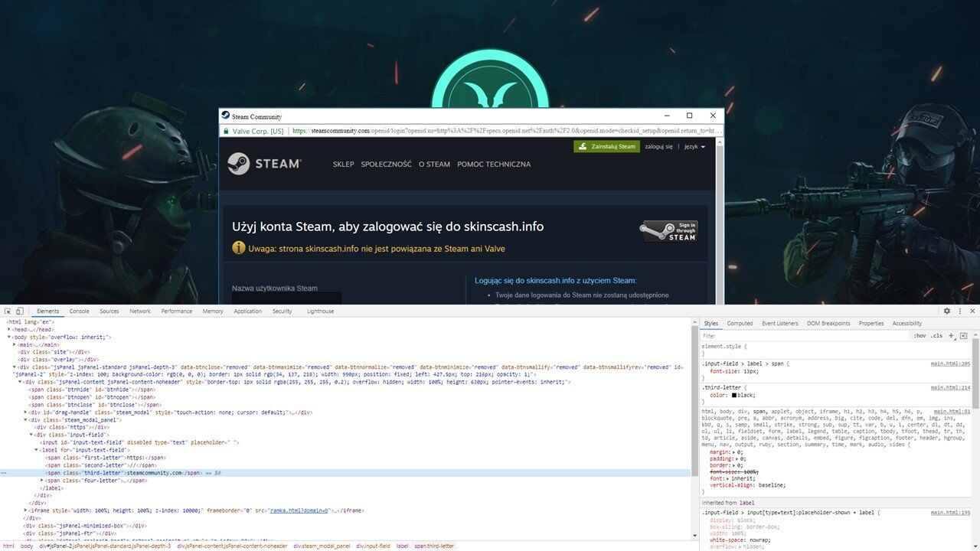
Task: Open the O STEAM menu item
Action: 434,164
